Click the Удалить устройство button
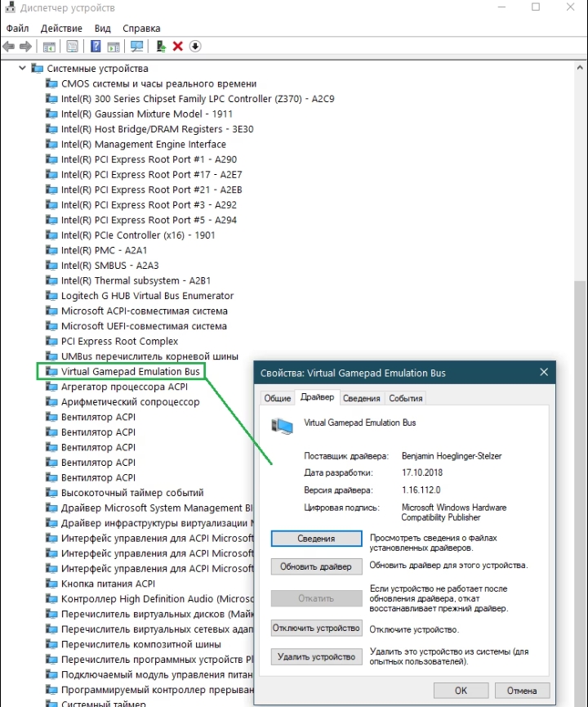588x707 pixels. [x=315, y=656]
